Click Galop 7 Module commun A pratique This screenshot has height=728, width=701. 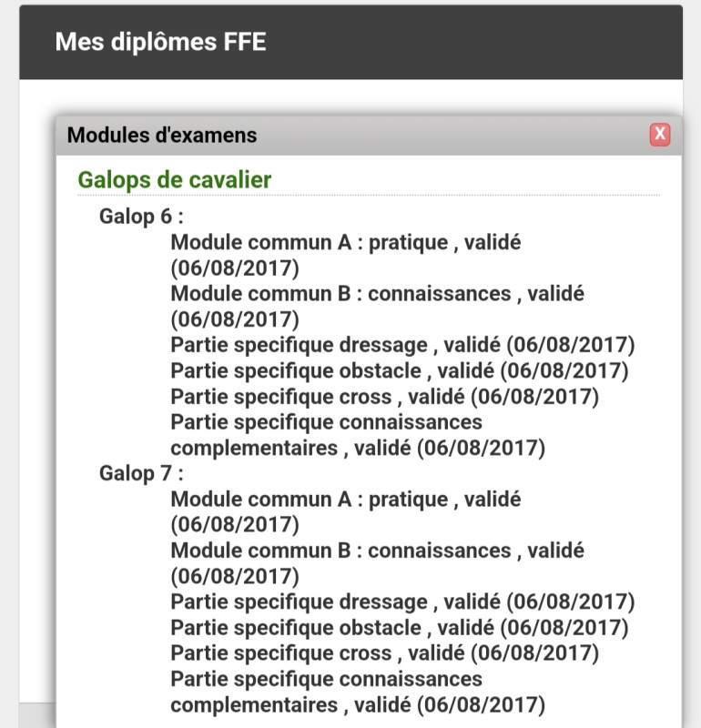tap(346, 512)
